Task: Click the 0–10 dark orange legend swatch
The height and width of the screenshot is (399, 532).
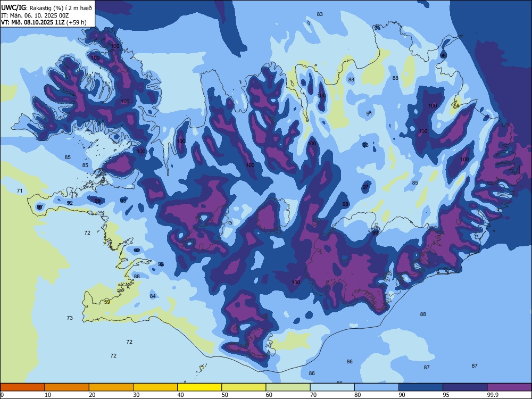Action: 23,387
